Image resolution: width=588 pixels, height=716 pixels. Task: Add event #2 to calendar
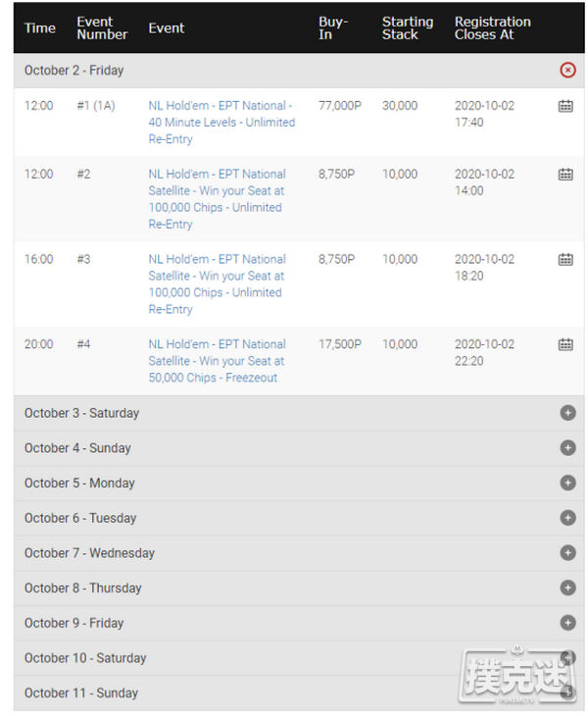tap(565, 175)
